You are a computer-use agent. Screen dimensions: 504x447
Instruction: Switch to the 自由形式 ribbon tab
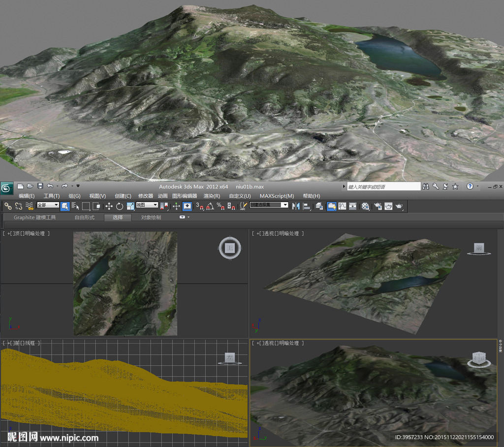85,218
